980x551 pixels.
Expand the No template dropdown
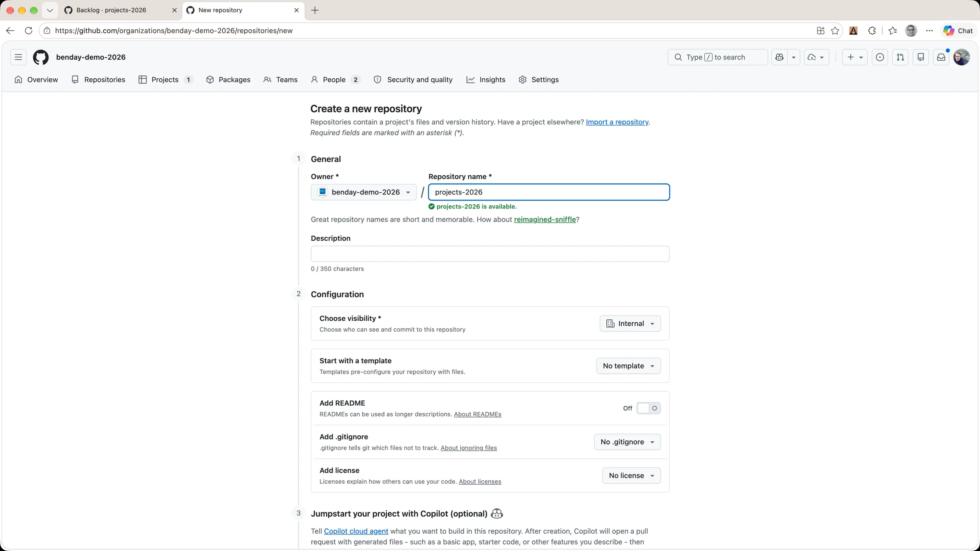tap(629, 366)
